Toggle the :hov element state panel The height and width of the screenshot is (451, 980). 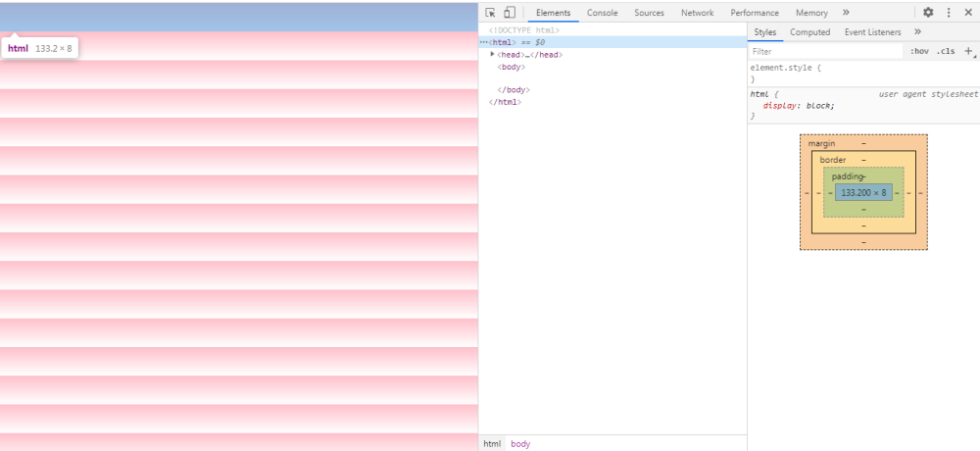(919, 51)
